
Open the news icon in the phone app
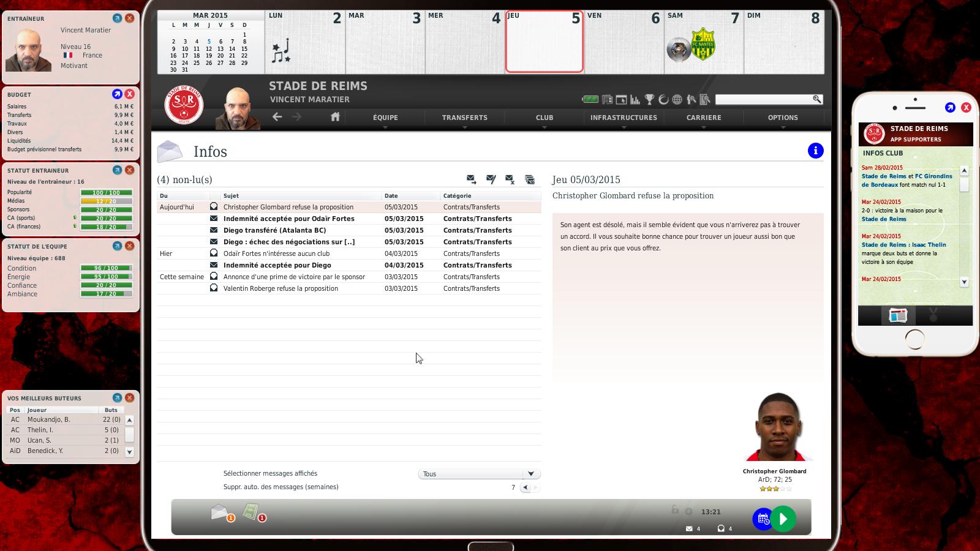pos(898,316)
